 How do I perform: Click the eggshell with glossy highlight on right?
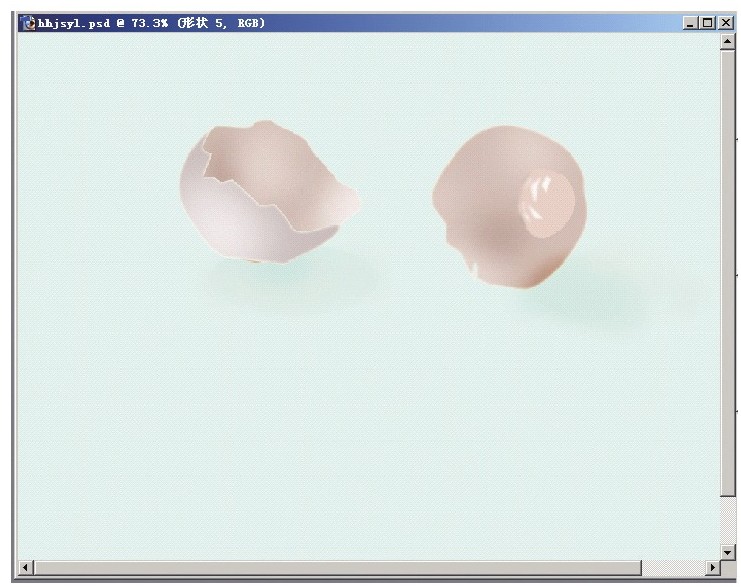(509, 207)
